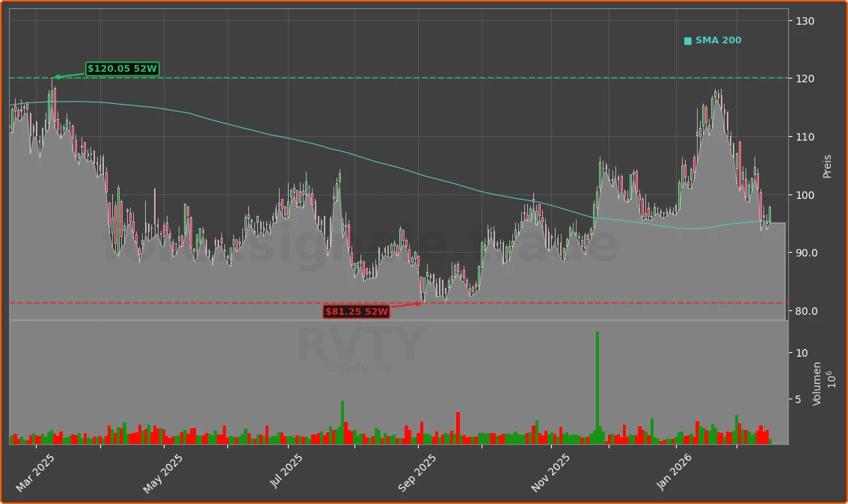Screen dimensions: 848x504
Task: Click the $81.25 52W price label
Action: coord(355,312)
